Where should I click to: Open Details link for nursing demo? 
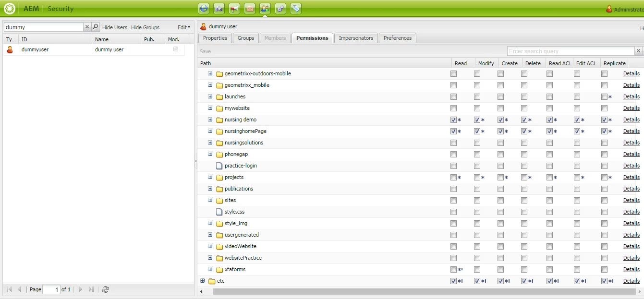point(632,120)
